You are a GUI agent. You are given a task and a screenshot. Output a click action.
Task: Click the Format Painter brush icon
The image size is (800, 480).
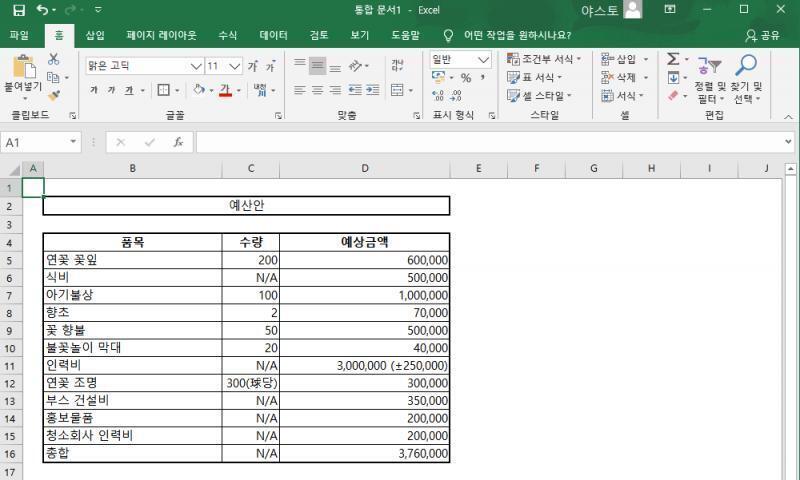(x=53, y=95)
